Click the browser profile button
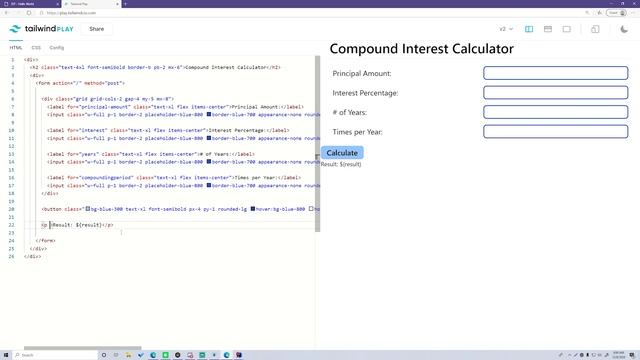640x360 pixels. (x=616, y=13)
